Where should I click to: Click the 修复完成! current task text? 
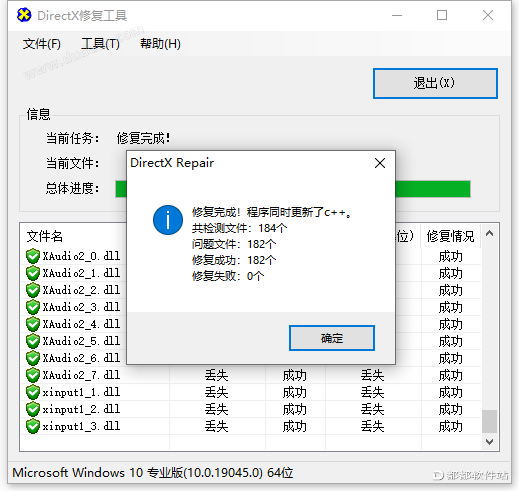click(143, 138)
